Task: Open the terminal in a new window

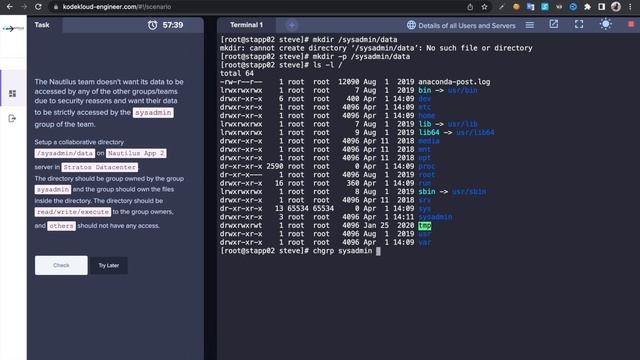Action: coord(553,24)
